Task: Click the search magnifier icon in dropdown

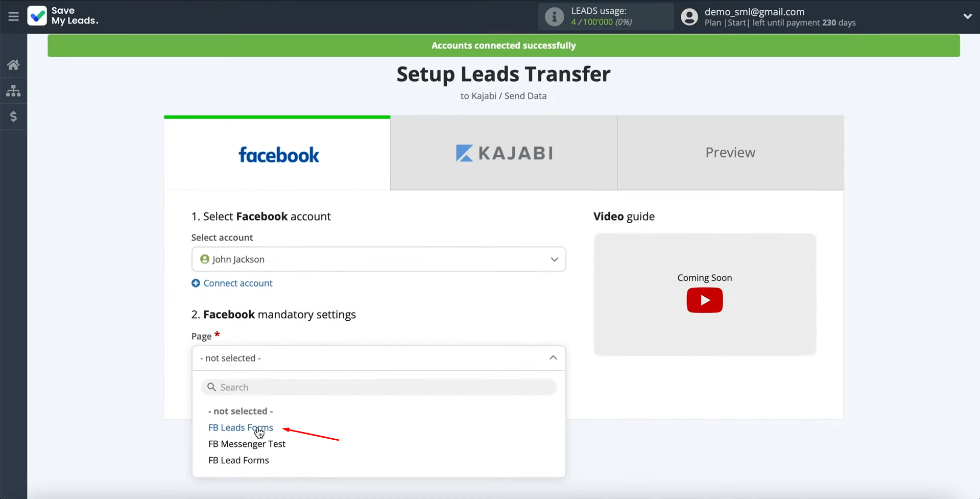Action: click(x=211, y=387)
